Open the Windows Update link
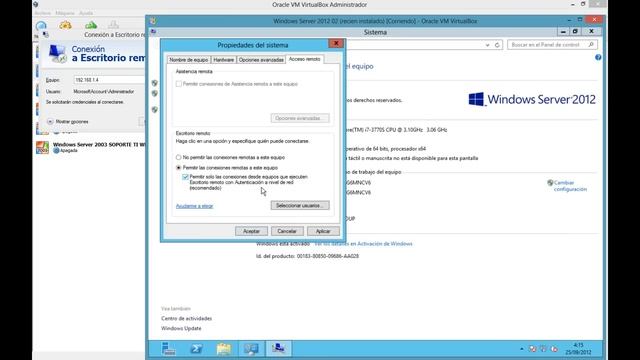This screenshot has height=360, width=640. coord(181,328)
